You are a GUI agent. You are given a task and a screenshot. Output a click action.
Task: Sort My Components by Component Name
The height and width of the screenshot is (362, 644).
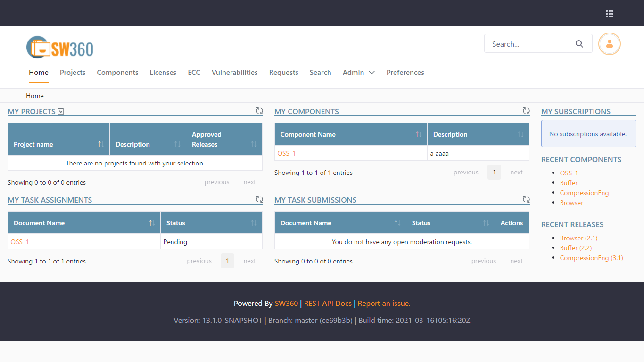click(351, 134)
